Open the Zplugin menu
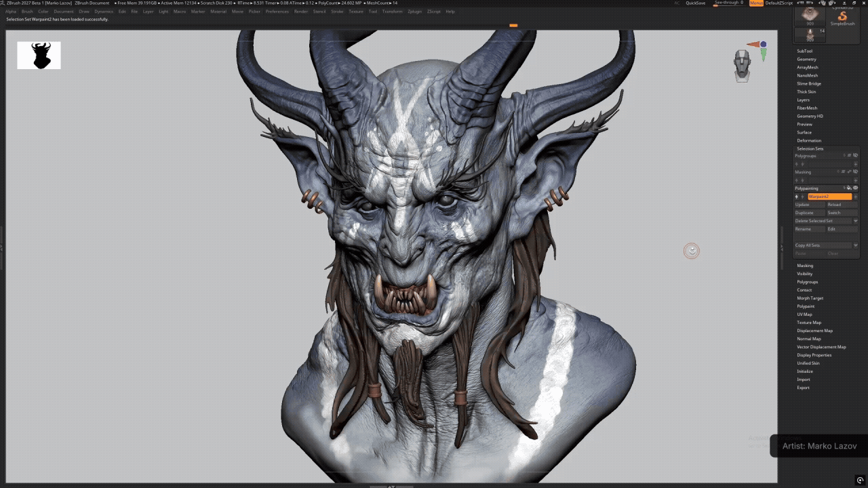 tap(415, 12)
